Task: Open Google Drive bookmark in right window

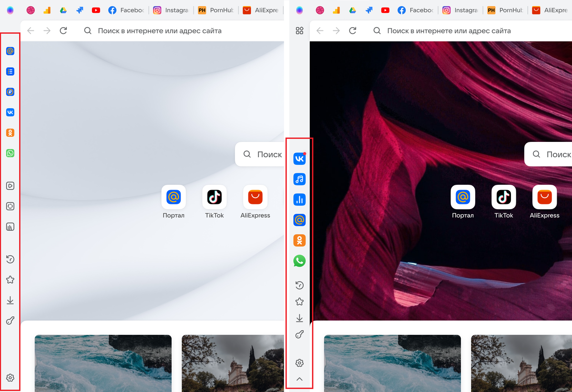Action: (x=352, y=10)
